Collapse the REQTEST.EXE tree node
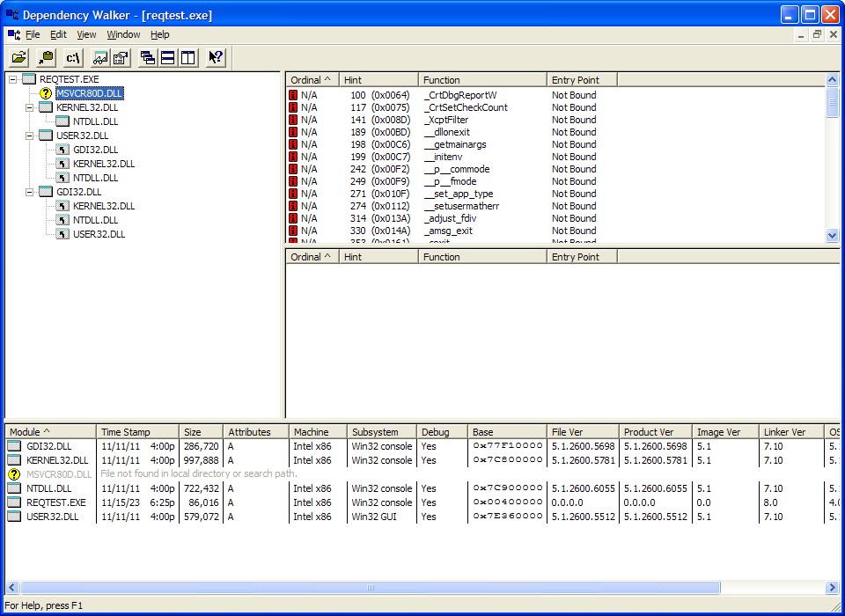 click(12, 79)
